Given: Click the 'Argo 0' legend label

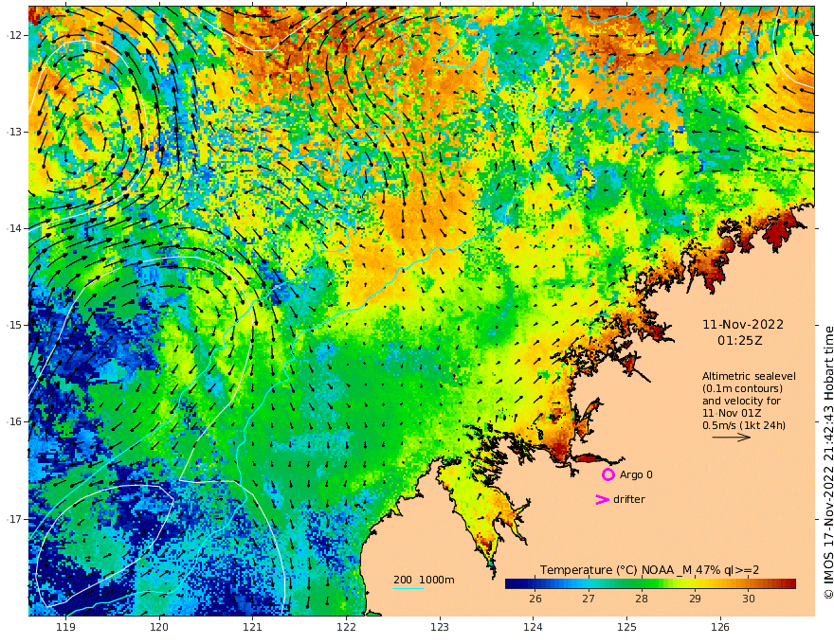Looking at the screenshot, I should (x=636, y=474).
